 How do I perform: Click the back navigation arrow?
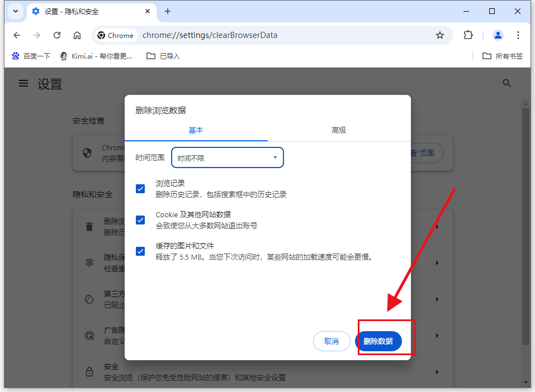click(17, 35)
